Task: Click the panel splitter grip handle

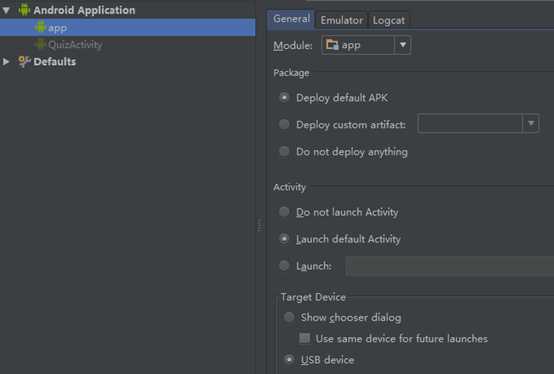Action: (x=260, y=225)
